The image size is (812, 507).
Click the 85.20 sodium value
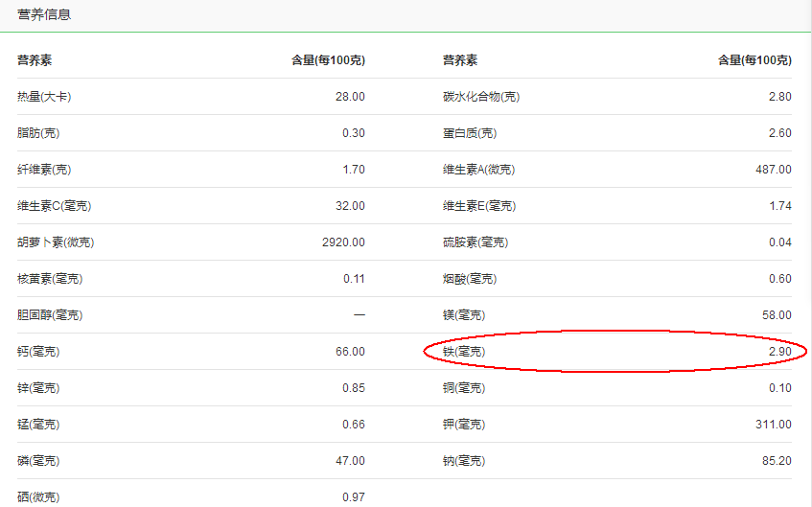click(x=777, y=460)
